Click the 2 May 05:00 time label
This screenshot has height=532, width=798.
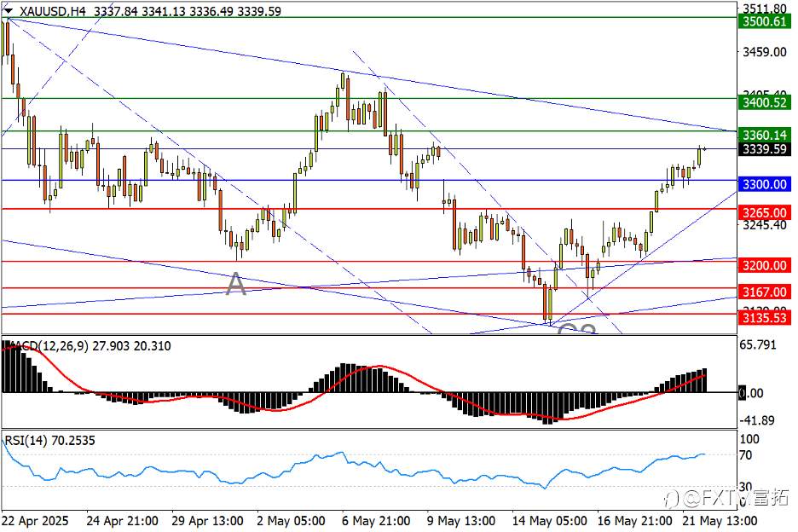[291, 521]
